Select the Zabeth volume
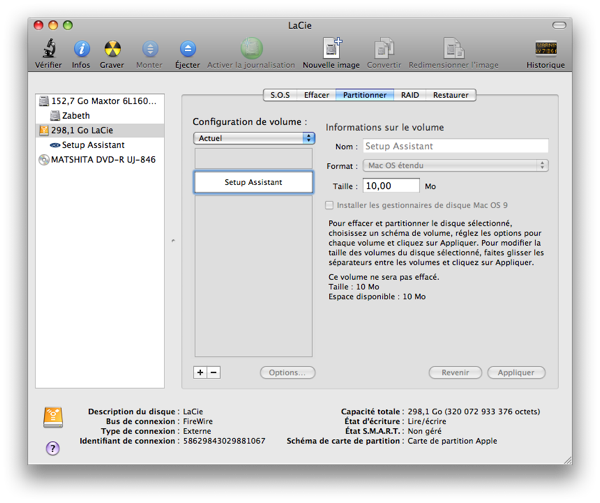Screen dimensions: 600x503 pos(100,116)
